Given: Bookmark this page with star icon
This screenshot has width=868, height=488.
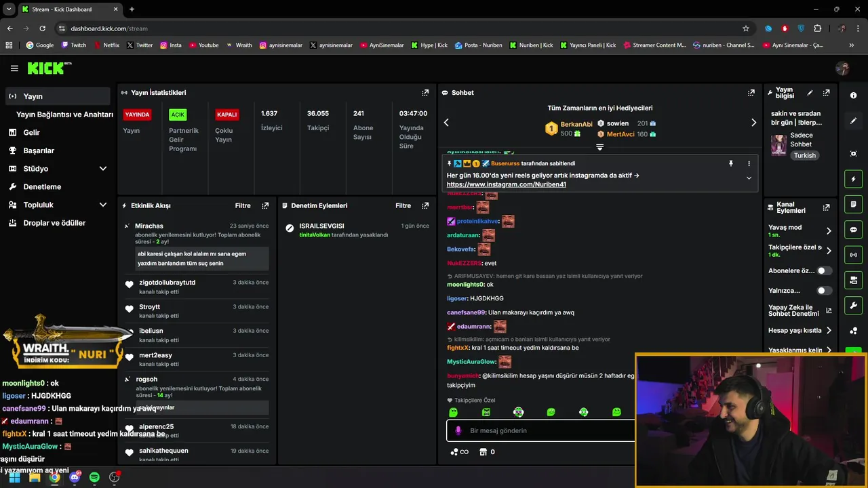Looking at the screenshot, I should pos(746,28).
